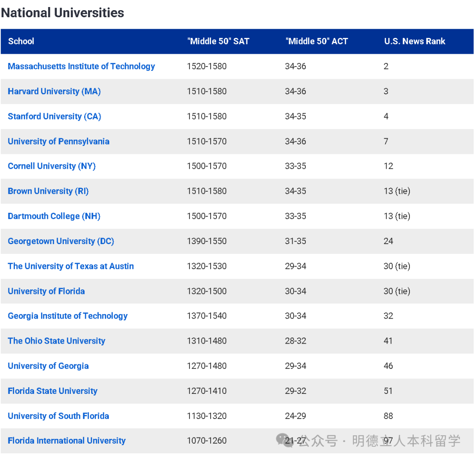Open Stanford University (CA) link
The width and height of the screenshot is (476, 460).
(54, 116)
